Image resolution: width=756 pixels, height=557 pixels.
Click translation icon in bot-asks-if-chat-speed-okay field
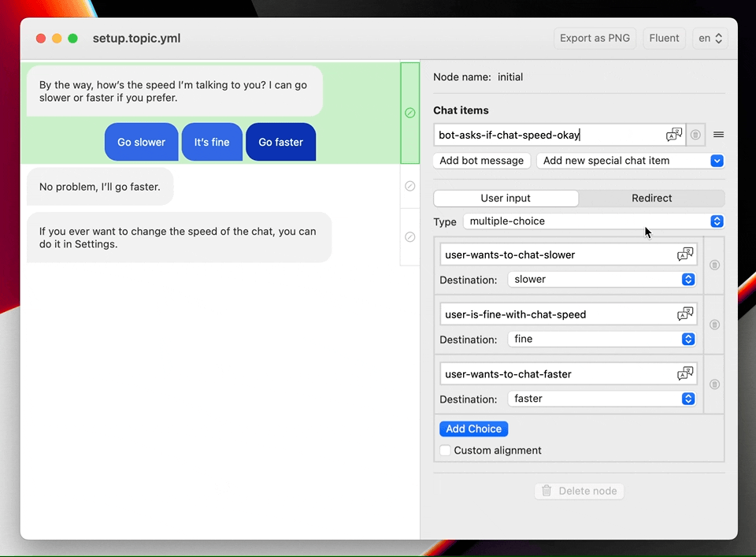coord(674,135)
